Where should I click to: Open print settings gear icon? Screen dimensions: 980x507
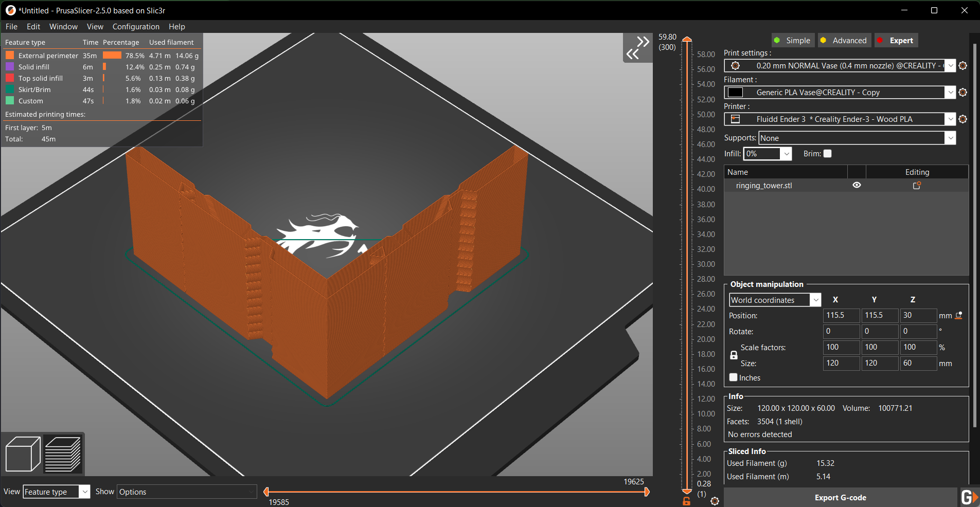click(963, 66)
